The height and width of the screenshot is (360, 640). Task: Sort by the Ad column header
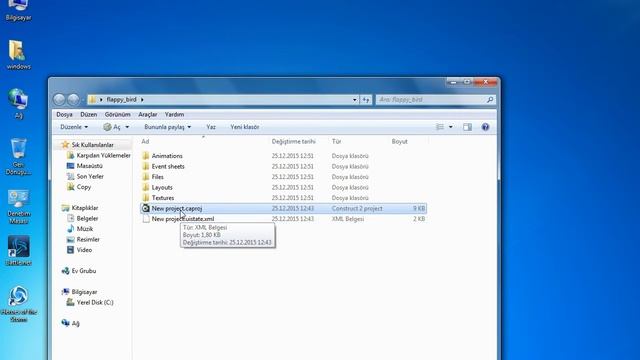pos(145,142)
